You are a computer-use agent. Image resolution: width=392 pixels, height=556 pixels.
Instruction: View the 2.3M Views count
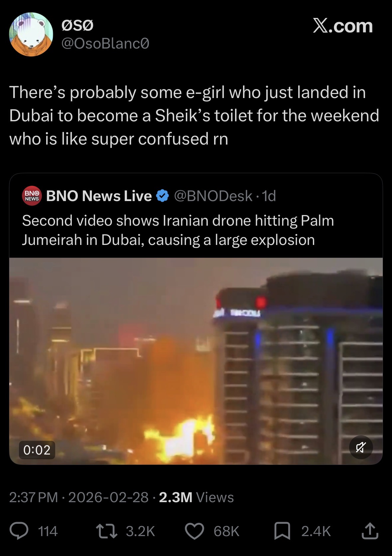coord(196,497)
